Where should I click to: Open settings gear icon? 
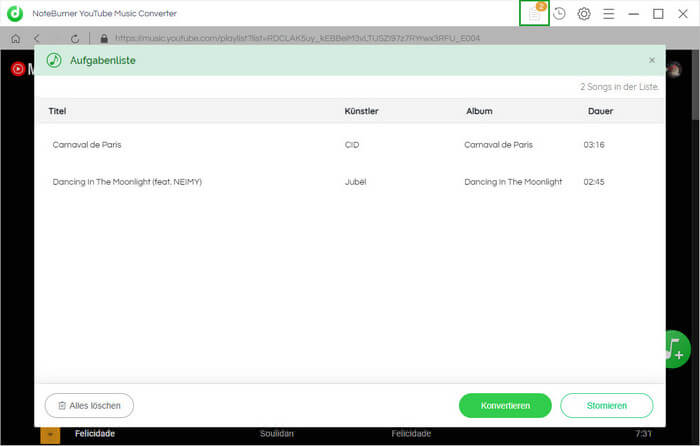tap(583, 14)
